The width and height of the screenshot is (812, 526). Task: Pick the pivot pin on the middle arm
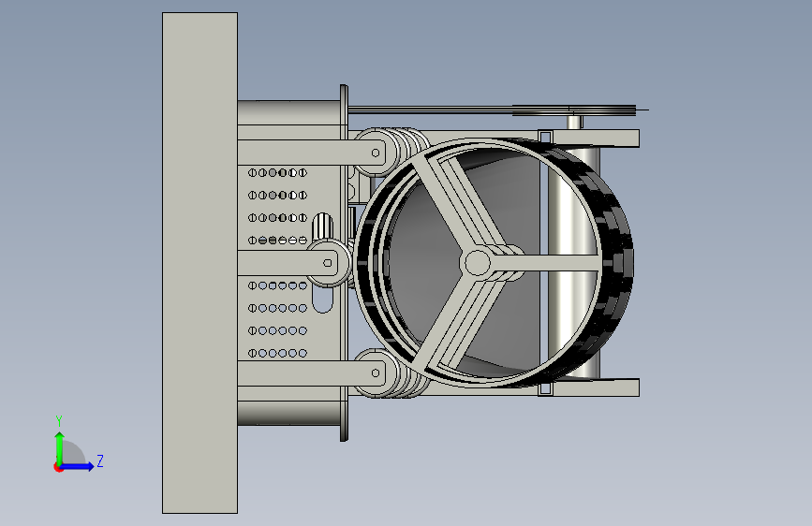tap(327, 263)
